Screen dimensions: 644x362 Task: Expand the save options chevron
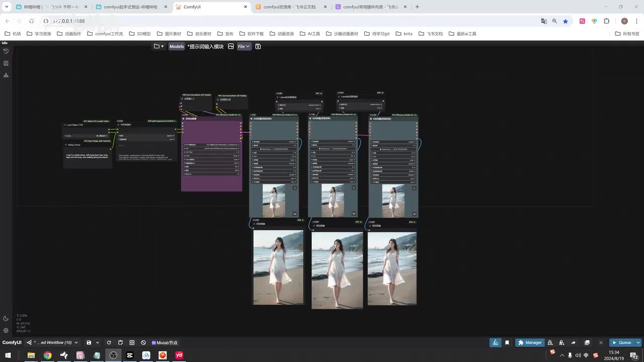tap(98, 342)
